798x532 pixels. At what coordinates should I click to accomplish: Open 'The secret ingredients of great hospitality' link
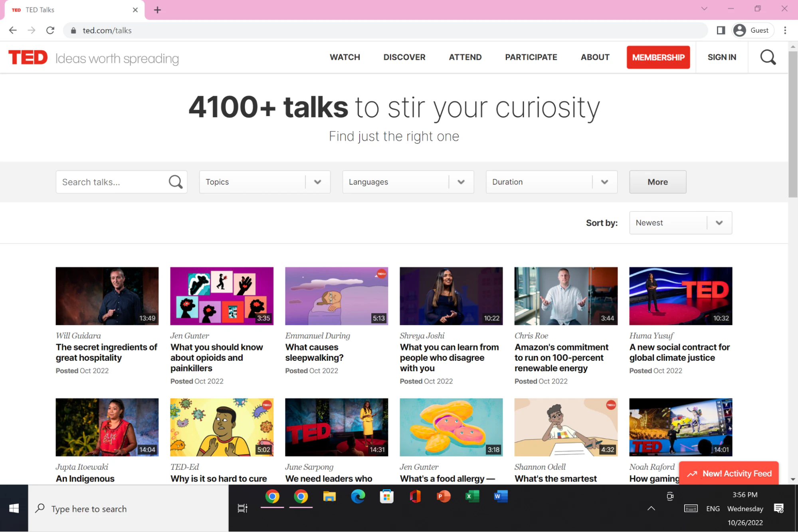click(107, 352)
